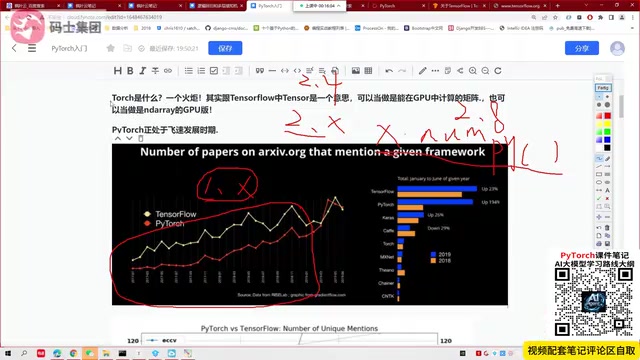The image size is (640, 360).
Task: Redo edit in editor toolbar
Action: pos(402,71)
